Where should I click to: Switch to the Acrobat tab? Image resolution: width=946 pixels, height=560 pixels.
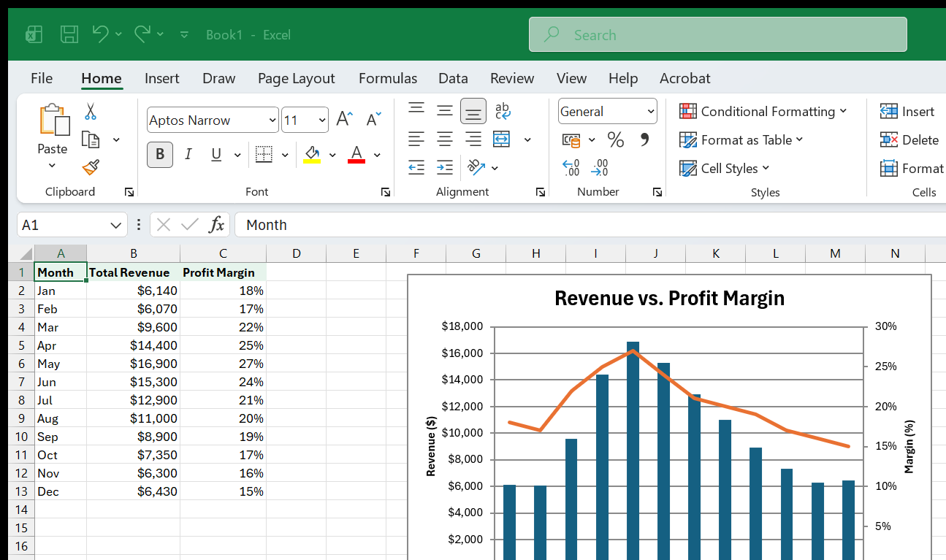[x=685, y=78]
